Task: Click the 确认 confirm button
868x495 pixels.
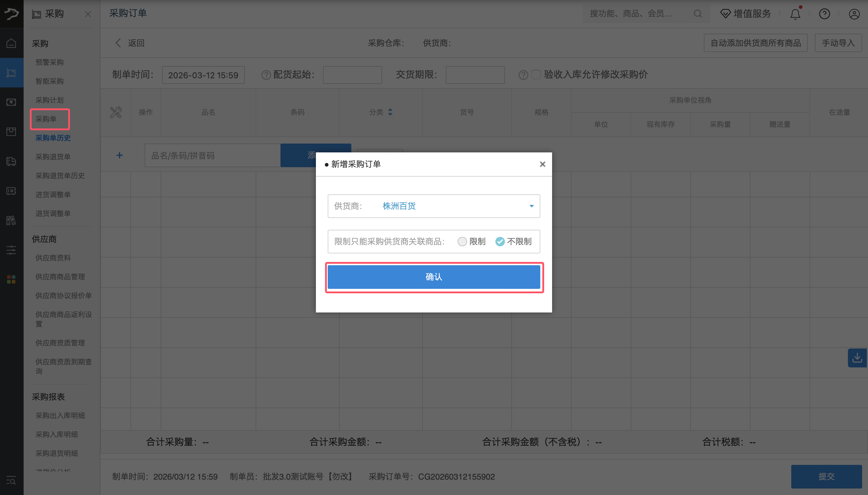Action: click(x=434, y=277)
